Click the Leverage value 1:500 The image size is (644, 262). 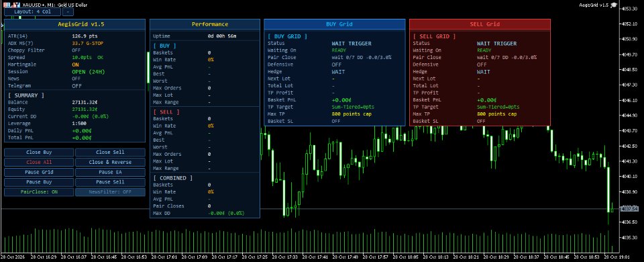coord(79,124)
